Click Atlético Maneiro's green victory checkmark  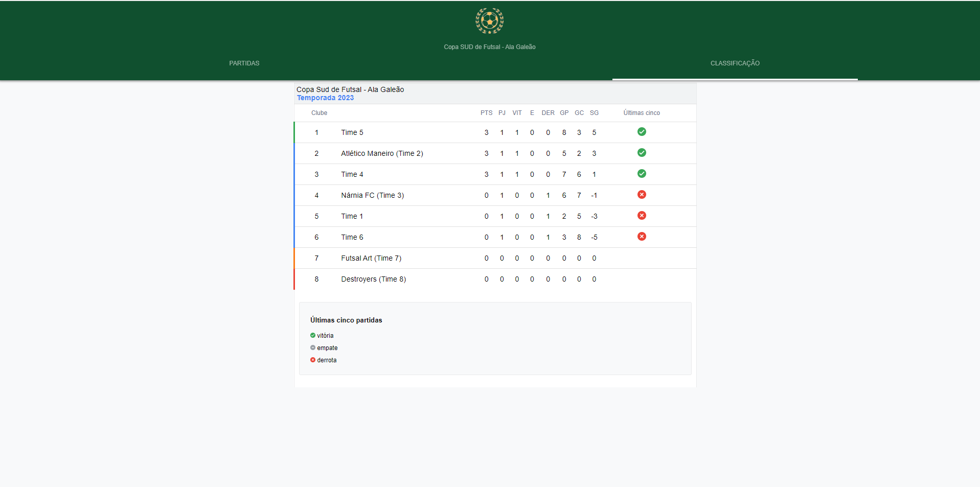(642, 153)
